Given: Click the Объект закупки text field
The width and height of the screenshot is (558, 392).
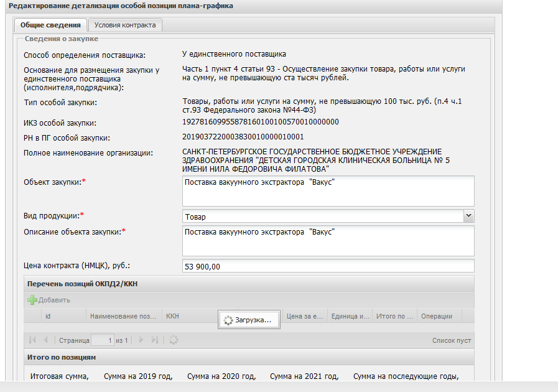Looking at the screenshot, I should click(328, 190).
